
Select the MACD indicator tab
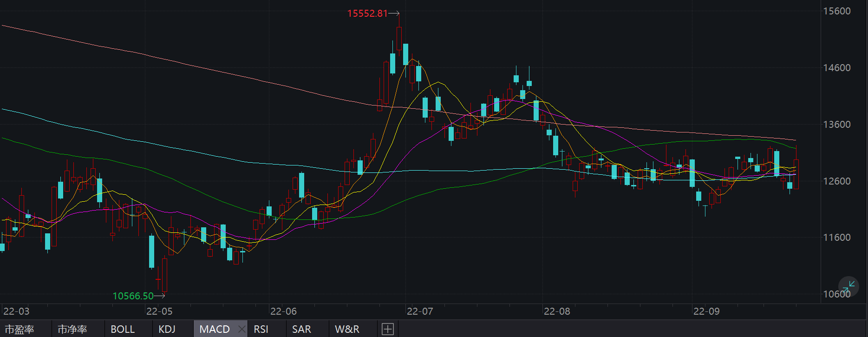coord(214,329)
